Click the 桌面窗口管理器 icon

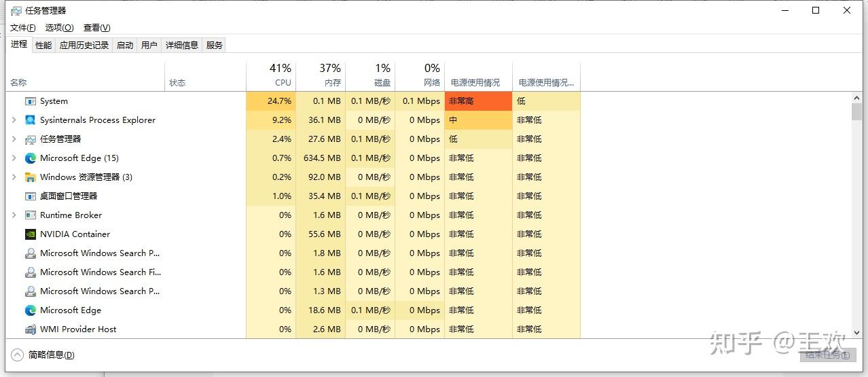pyautogui.click(x=30, y=196)
